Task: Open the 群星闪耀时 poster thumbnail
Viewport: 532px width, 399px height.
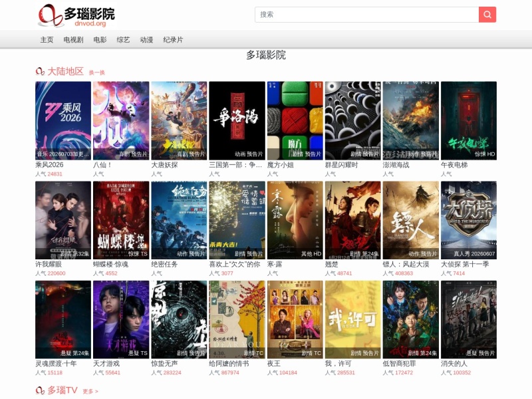Action: pyautogui.click(x=353, y=120)
